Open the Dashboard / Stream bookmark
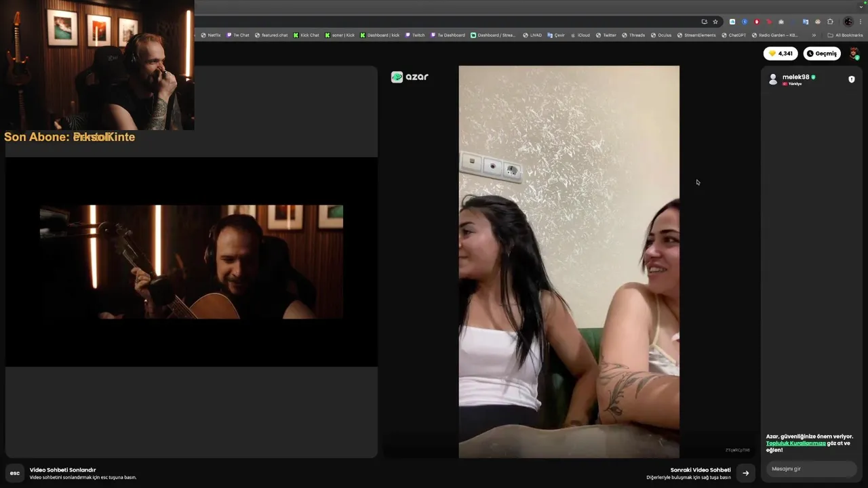This screenshot has width=868, height=488. pyautogui.click(x=493, y=35)
